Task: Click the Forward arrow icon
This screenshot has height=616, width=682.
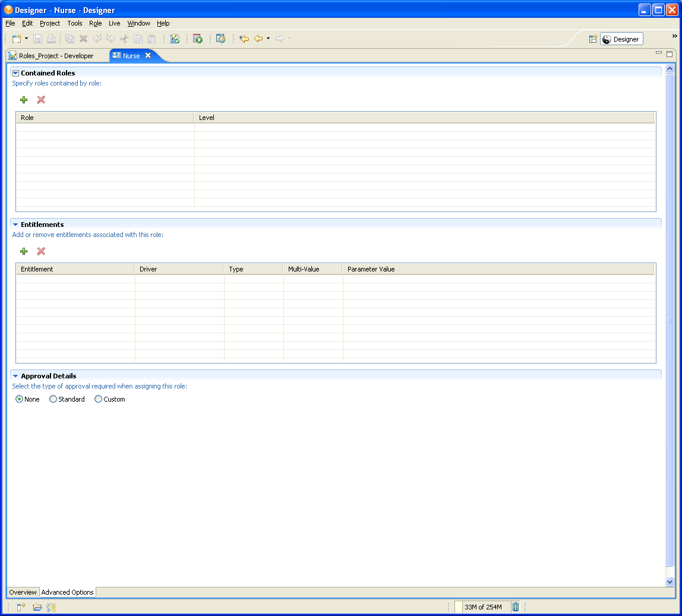Action: click(x=280, y=39)
